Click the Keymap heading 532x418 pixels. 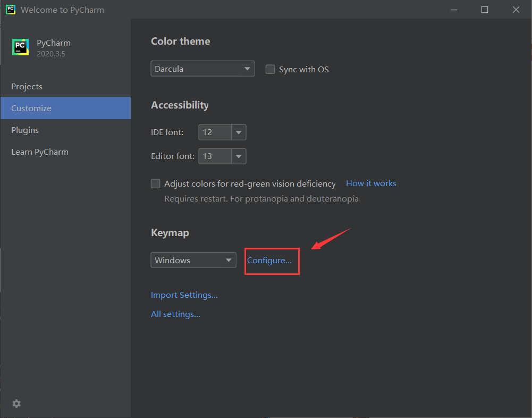[x=170, y=233]
